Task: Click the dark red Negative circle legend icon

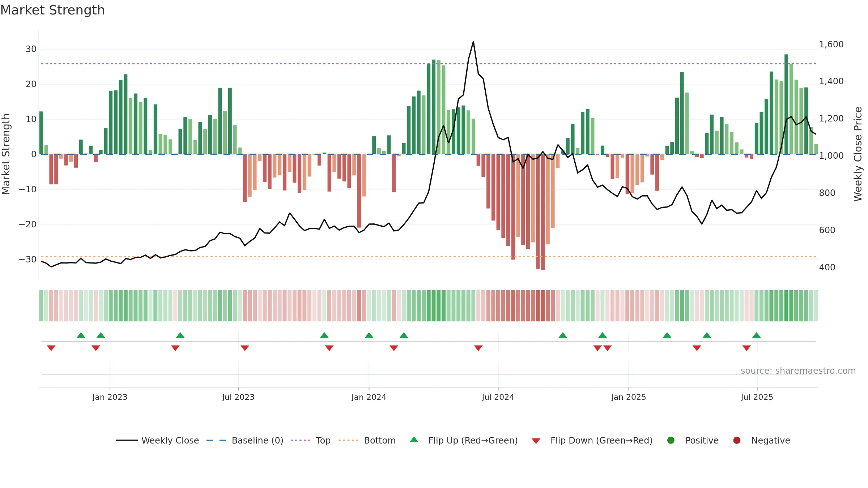Action: (x=737, y=440)
